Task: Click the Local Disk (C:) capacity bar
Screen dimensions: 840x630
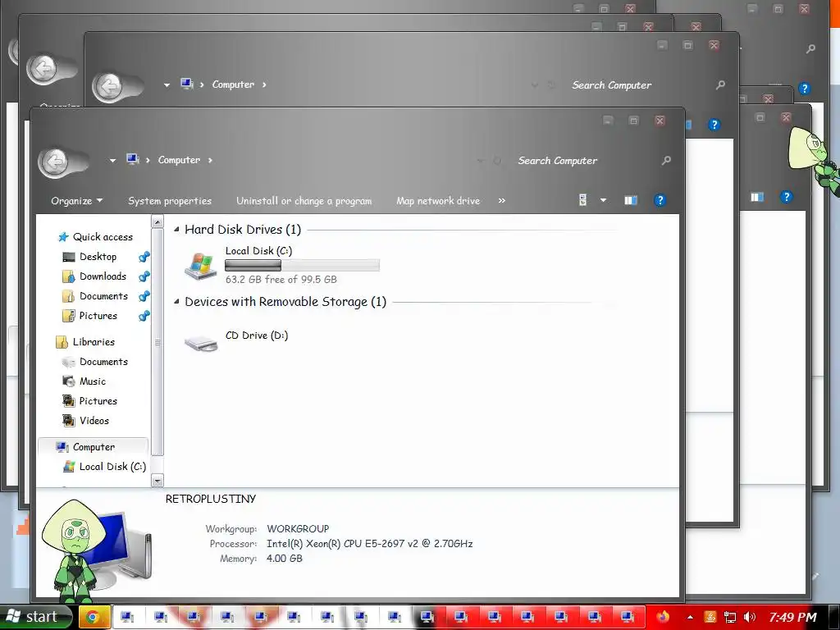Action: point(302,265)
